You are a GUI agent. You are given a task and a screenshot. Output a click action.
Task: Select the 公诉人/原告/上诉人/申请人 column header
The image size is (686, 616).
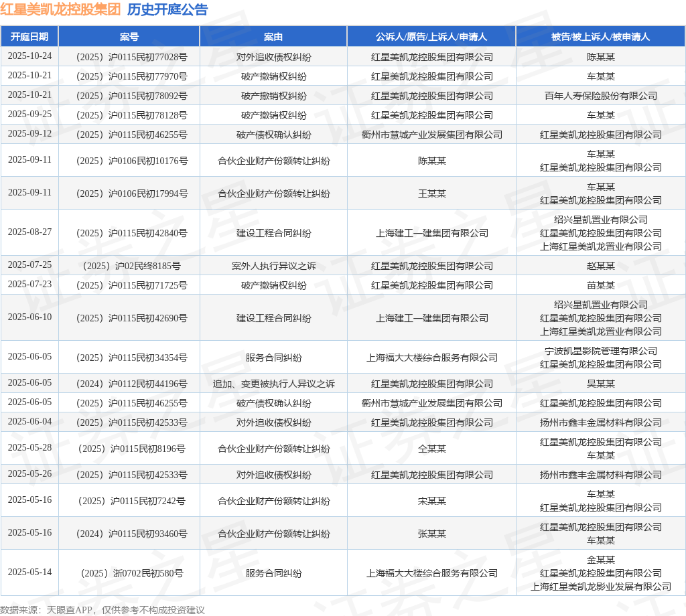(431, 37)
